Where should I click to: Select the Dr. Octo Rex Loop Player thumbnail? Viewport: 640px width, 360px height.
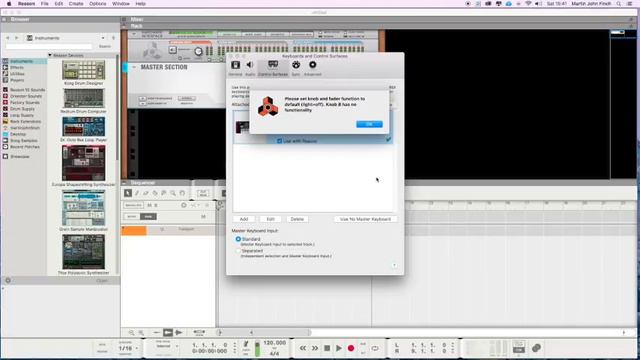tap(83, 127)
